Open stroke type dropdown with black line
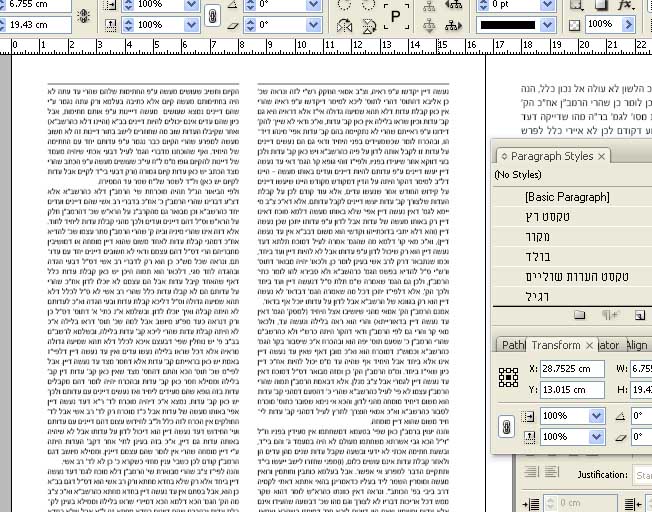 548,25
